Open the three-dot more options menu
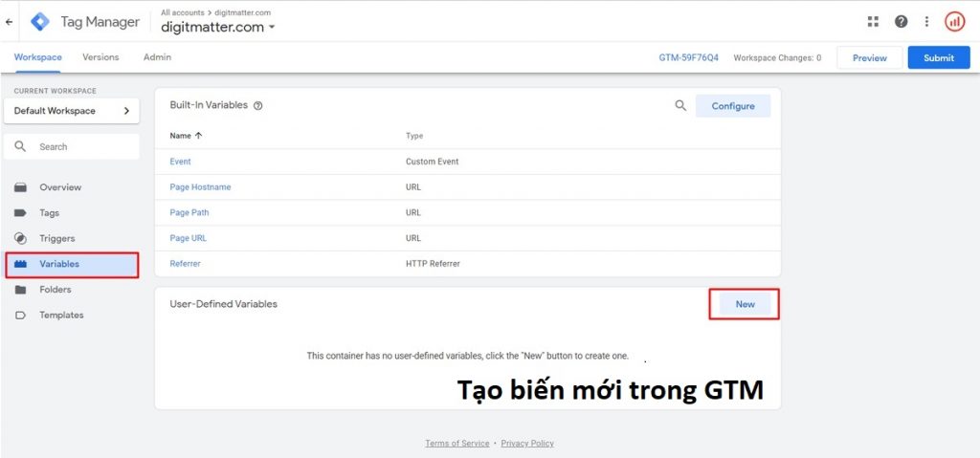The height and width of the screenshot is (458, 980). (x=925, y=21)
